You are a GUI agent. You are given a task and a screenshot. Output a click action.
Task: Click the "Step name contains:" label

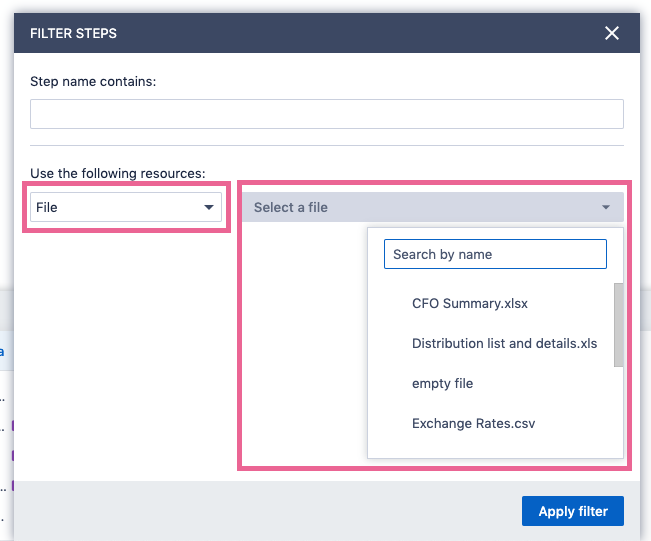click(93, 81)
